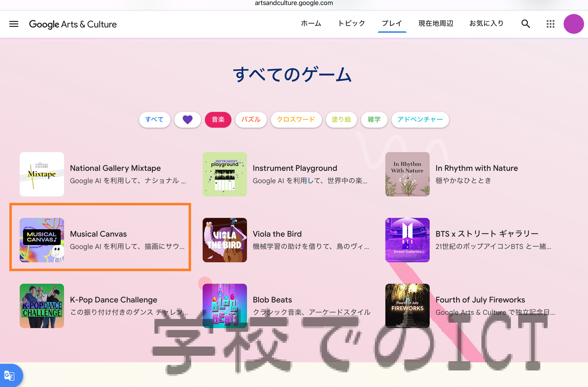Open the 現在地周辺 tab
The width and height of the screenshot is (588, 387).
(436, 23)
